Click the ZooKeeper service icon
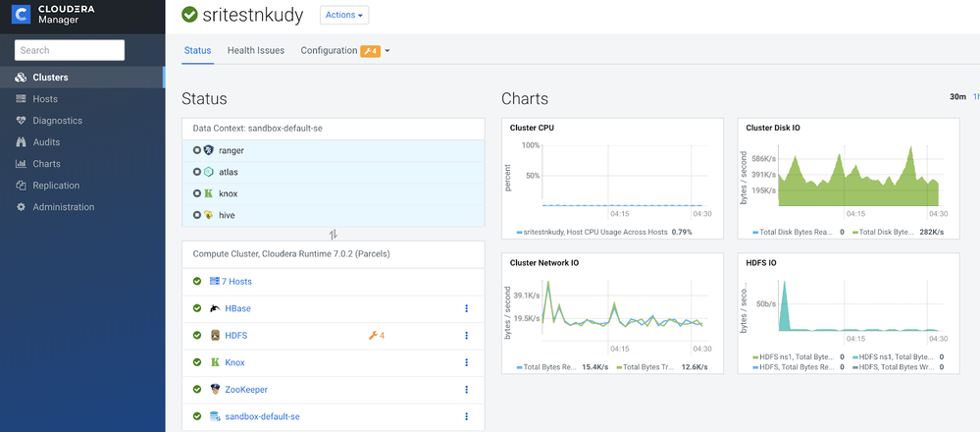 pos(214,390)
